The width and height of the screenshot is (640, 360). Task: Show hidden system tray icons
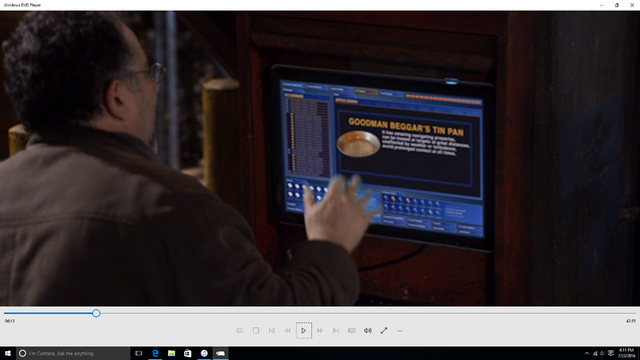(587, 353)
